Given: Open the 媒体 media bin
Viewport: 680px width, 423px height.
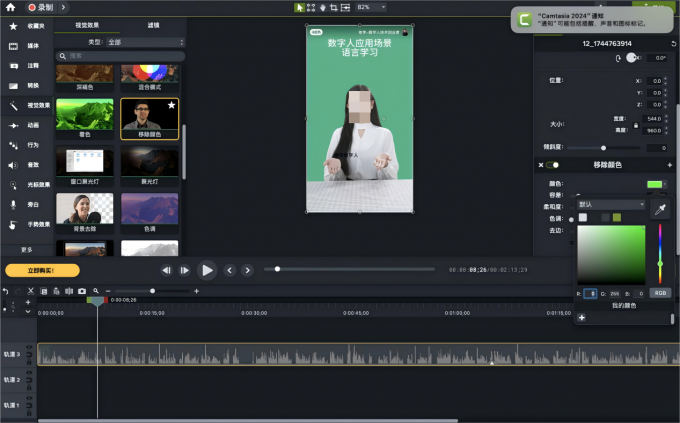Looking at the screenshot, I should pos(27,46).
